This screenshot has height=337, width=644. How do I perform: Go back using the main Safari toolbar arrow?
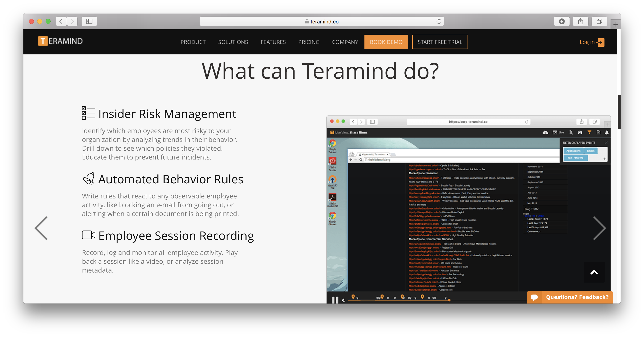pos(61,21)
